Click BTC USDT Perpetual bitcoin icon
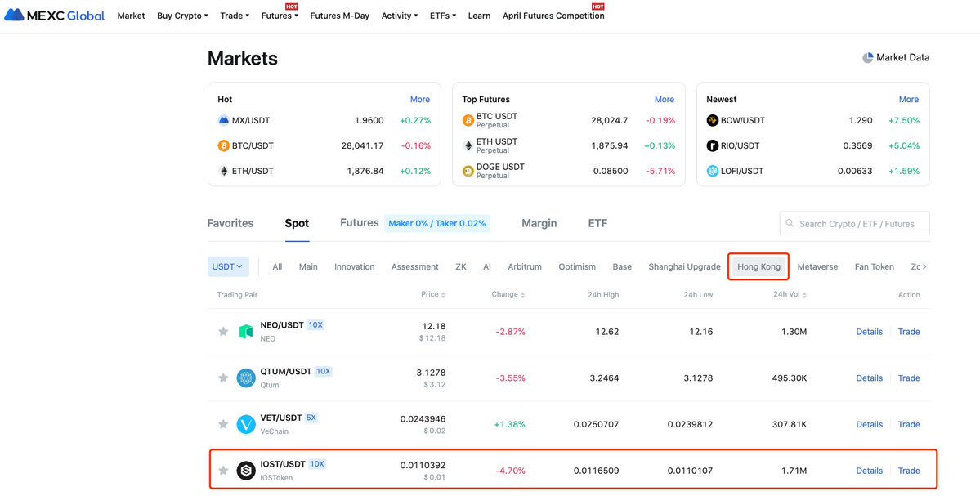Screen dimensions: 980x496 [468, 120]
